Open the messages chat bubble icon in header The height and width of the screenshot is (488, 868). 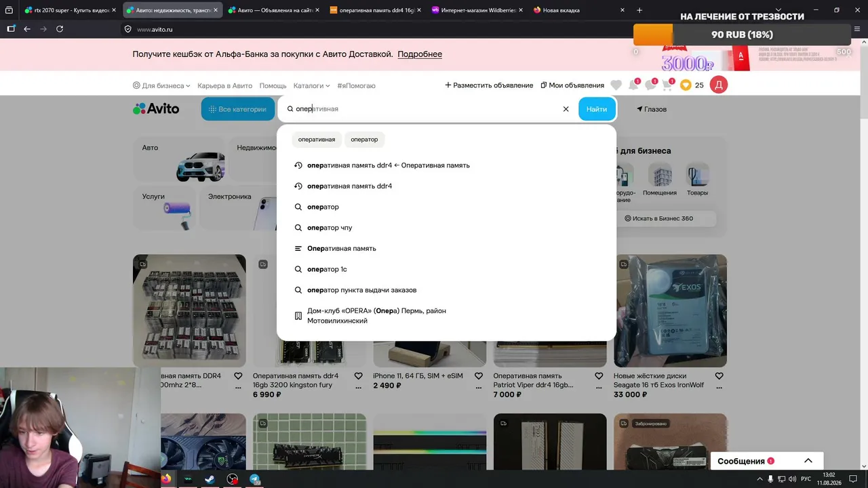[650, 85]
